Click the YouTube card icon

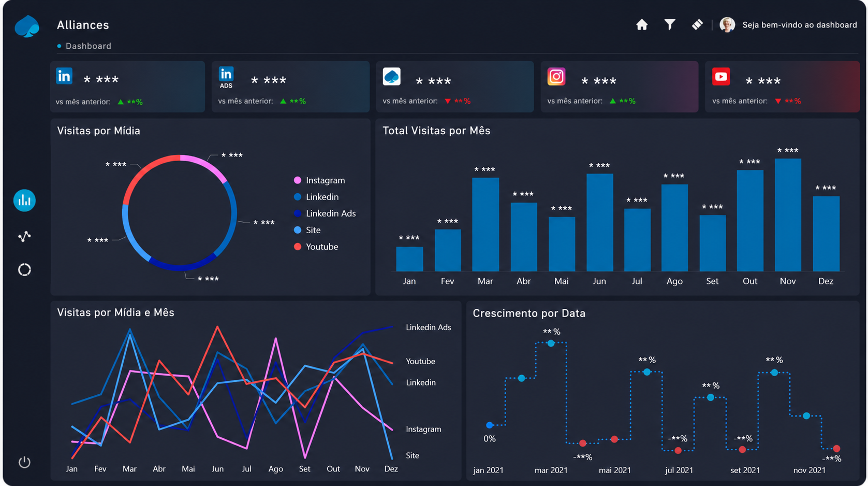(721, 77)
